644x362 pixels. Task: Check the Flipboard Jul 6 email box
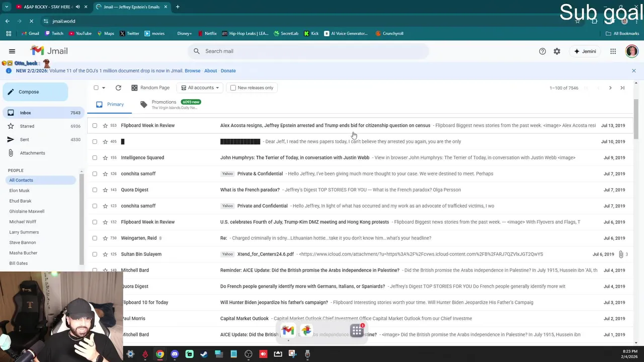click(x=95, y=222)
